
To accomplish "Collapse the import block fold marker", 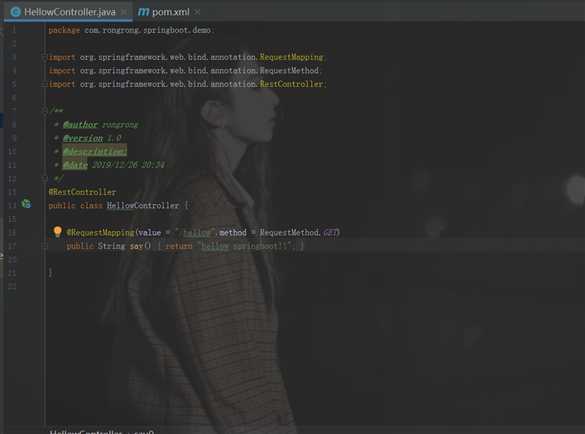I will [x=44, y=57].
